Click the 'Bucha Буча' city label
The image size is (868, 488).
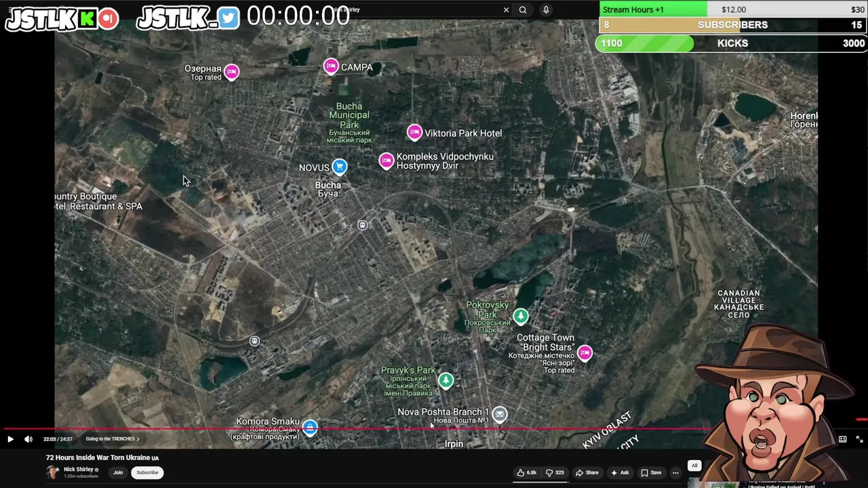coord(328,189)
